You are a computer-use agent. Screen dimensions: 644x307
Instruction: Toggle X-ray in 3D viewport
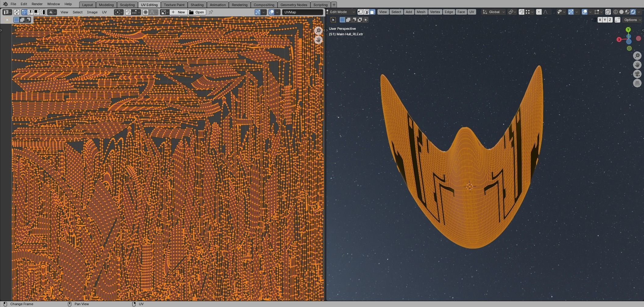[x=608, y=12]
